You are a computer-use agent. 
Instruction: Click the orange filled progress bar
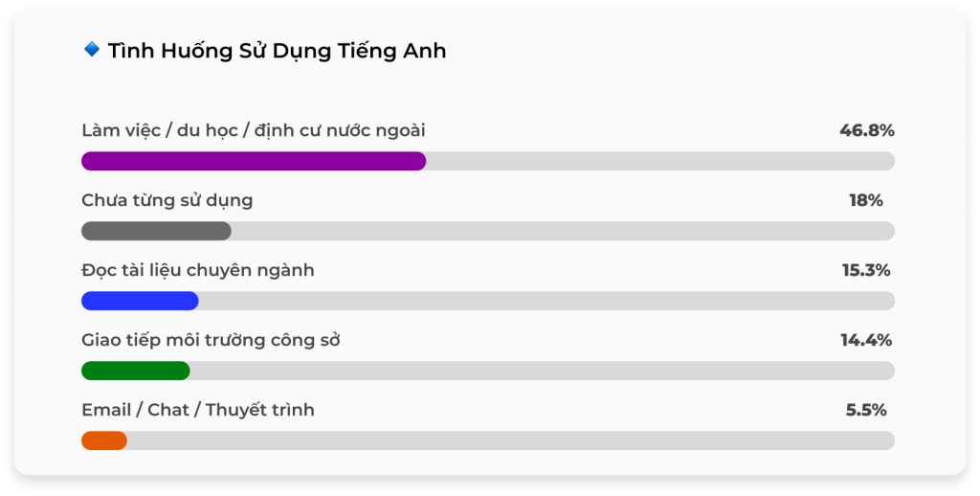pos(104,440)
